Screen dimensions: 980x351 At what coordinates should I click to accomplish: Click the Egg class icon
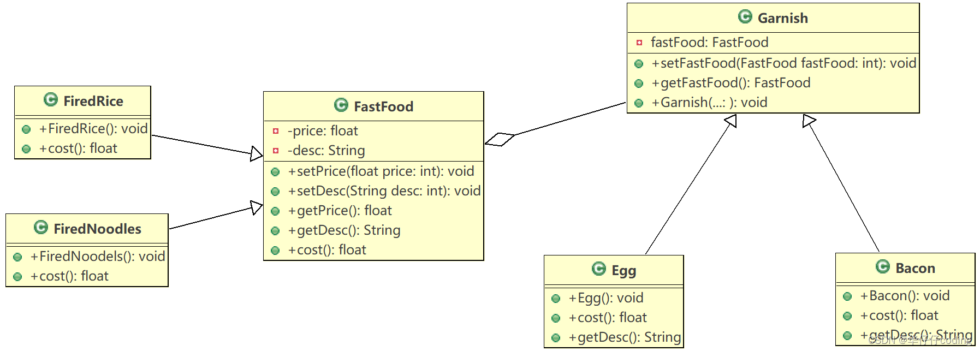599,269
